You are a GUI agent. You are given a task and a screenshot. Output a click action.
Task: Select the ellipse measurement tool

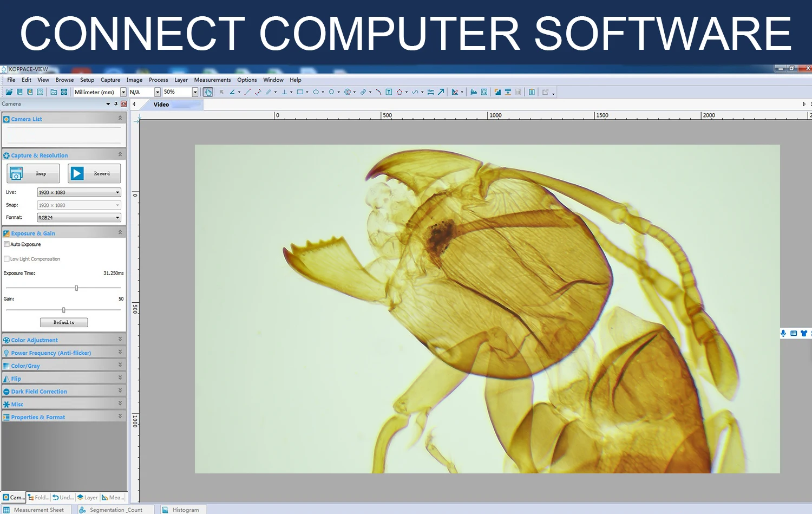[x=316, y=92]
